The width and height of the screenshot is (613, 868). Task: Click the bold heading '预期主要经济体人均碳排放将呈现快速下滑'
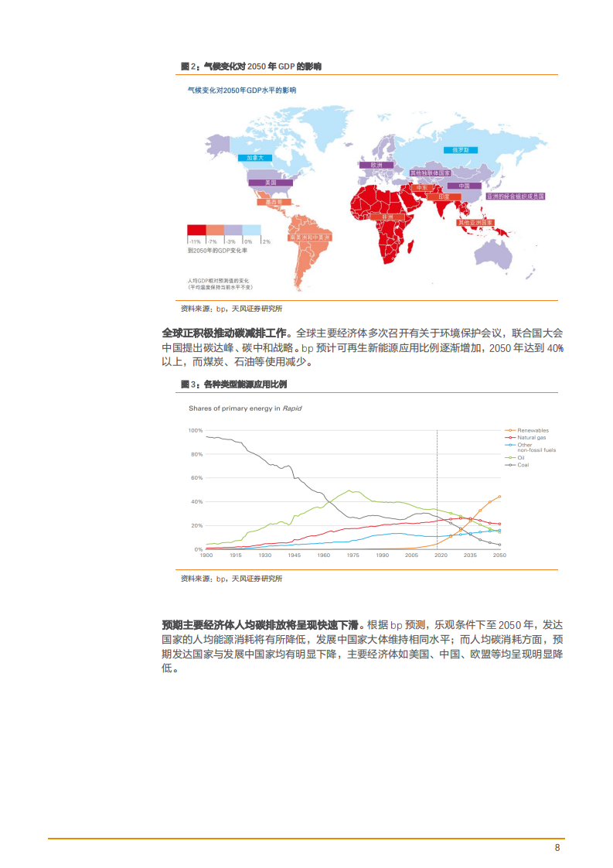coord(260,625)
